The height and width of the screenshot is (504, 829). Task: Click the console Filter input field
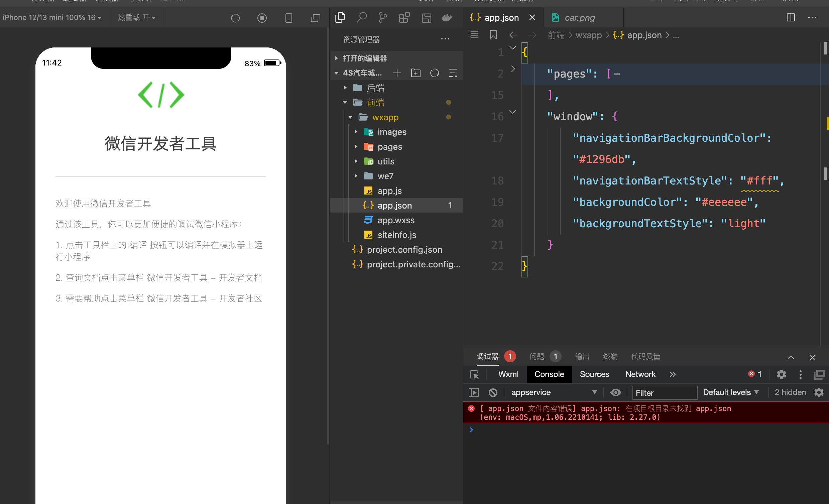[664, 393]
